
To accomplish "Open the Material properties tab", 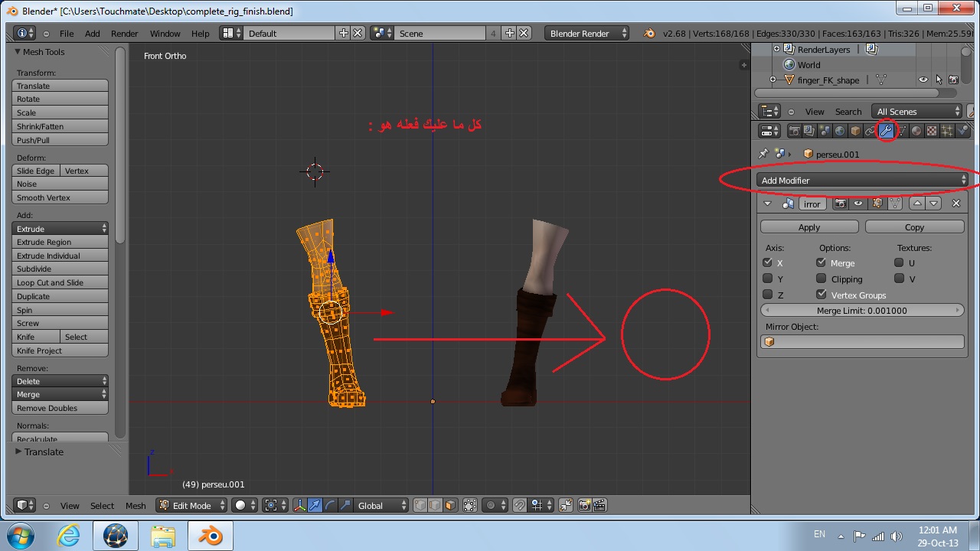I will pyautogui.click(x=916, y=131).
